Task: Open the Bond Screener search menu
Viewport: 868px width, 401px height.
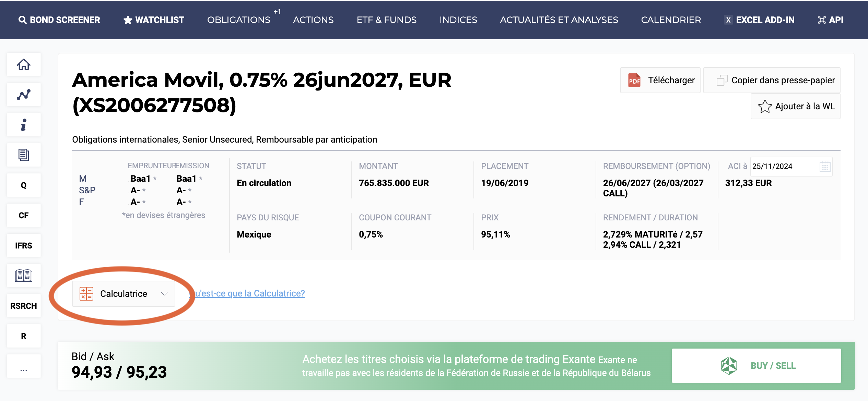Action: (x=59, y=20)
